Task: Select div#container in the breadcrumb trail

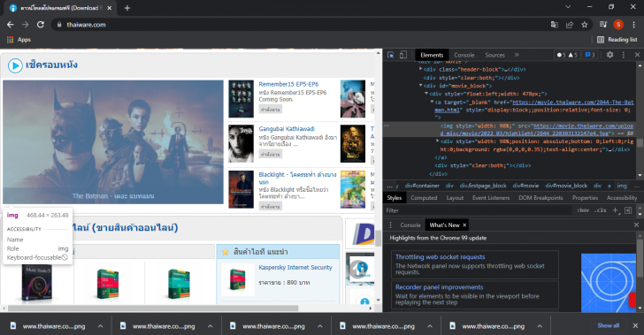Action: pyautogui.click(x=422, y=186)
